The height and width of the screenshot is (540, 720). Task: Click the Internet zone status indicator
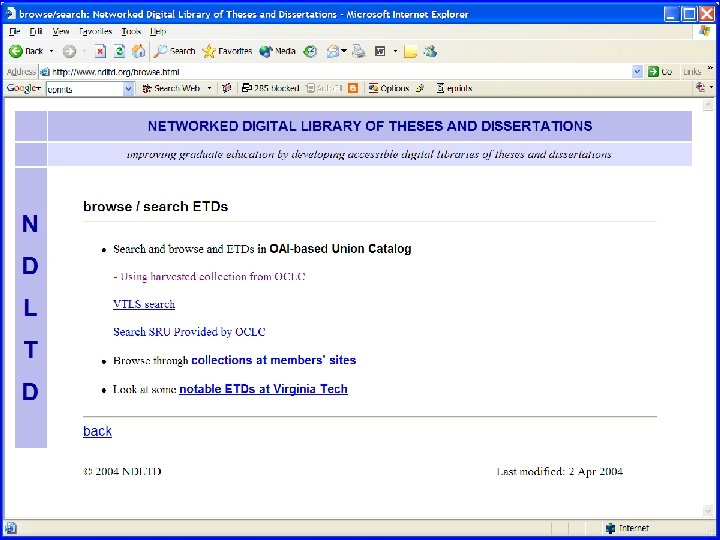(627, 528)
